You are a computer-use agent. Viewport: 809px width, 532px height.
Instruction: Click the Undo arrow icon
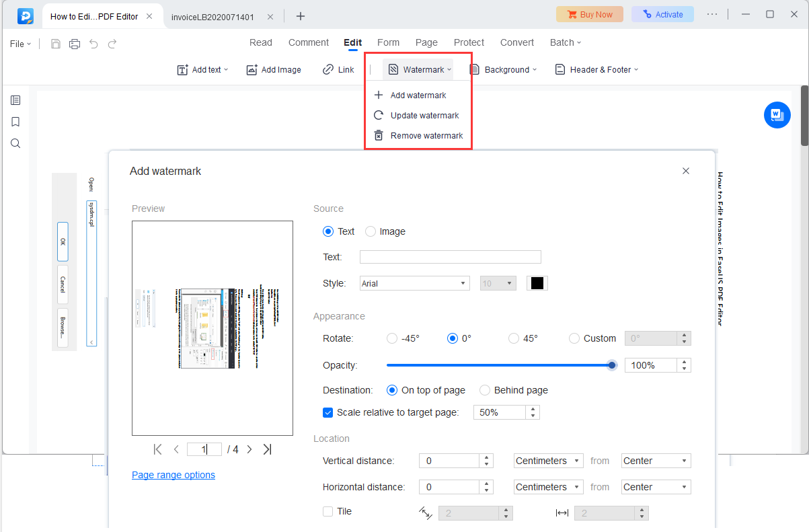pyautogui.click(x=93, y=44)
